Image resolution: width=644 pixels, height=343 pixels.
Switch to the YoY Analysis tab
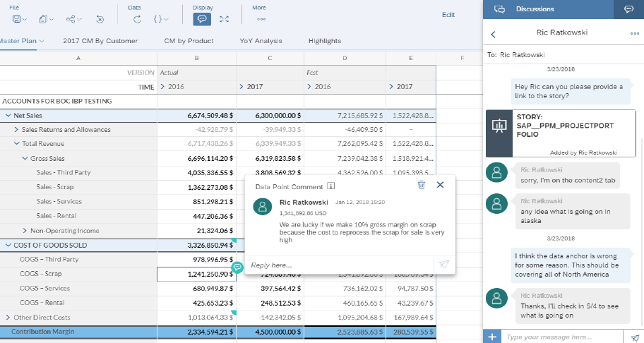tap(261, 41)
